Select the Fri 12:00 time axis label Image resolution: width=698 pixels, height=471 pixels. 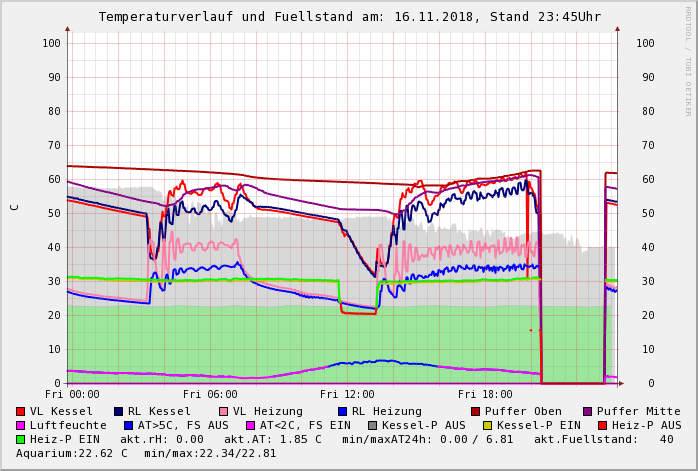(347, 395)
